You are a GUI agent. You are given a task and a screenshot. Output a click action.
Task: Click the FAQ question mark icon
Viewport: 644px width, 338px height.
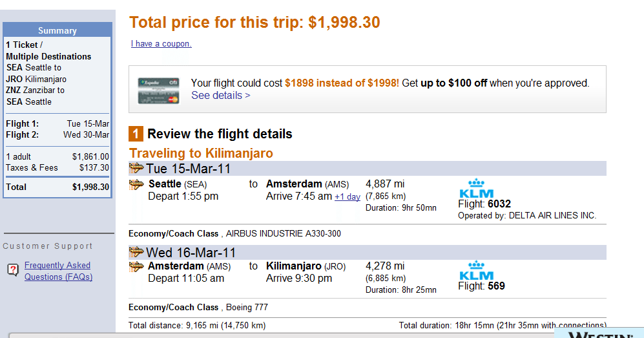point(13,270)
